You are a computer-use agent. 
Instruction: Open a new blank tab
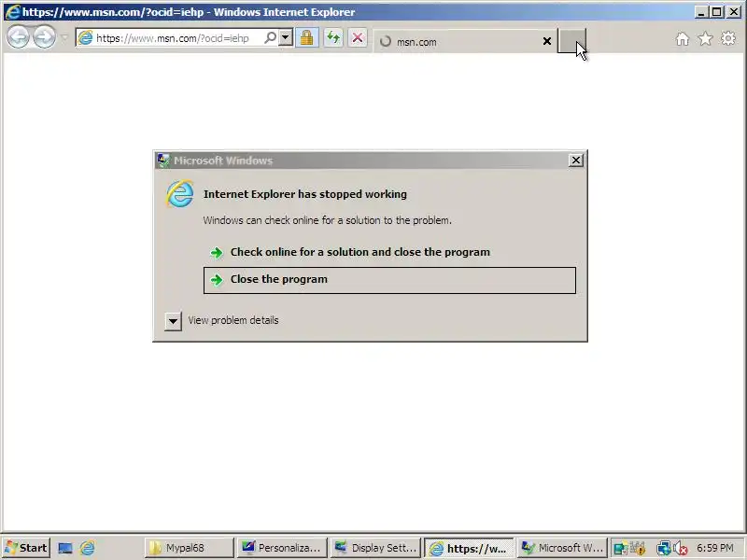point(571,41)
